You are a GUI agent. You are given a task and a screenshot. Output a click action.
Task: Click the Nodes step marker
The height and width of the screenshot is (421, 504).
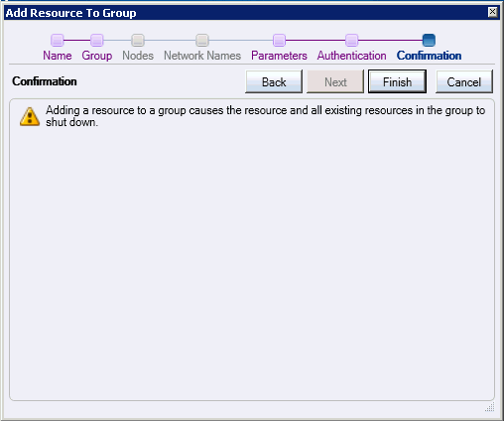(x=138, y=40)
